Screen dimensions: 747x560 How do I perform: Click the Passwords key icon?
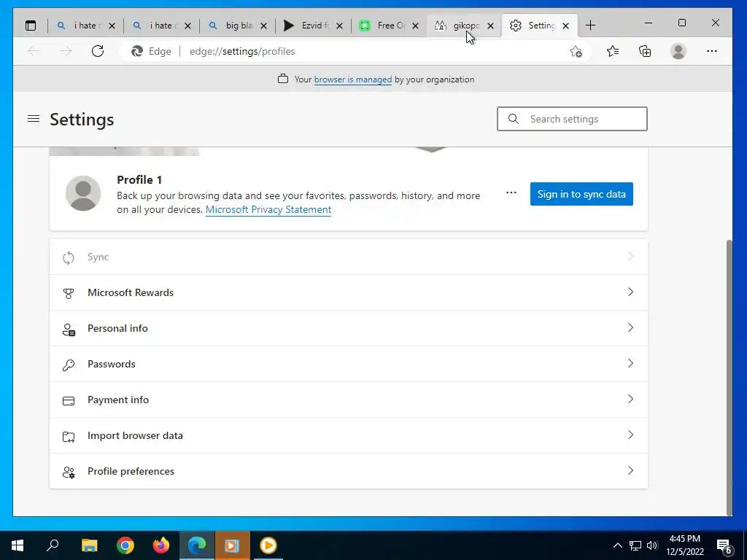click(x=69, y=365)
